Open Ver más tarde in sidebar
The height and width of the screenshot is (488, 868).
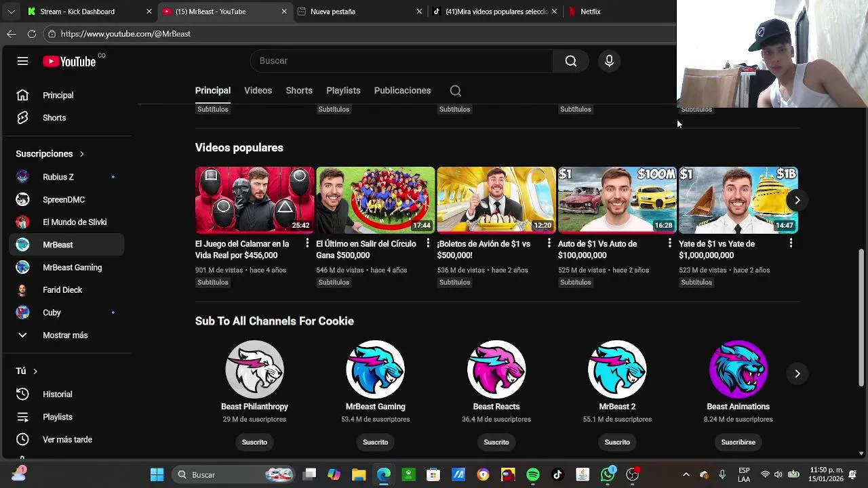[x=66, y=440]
